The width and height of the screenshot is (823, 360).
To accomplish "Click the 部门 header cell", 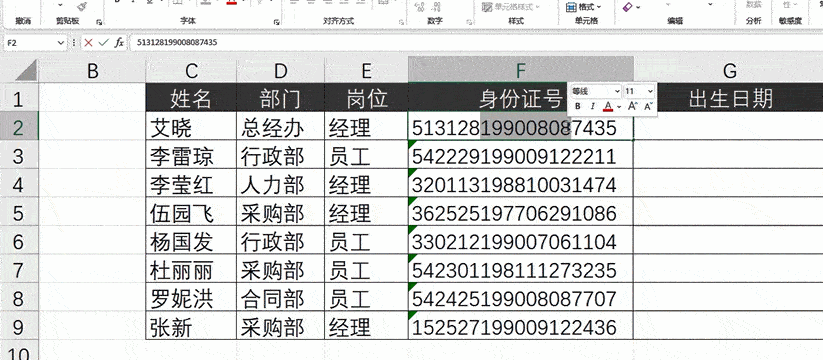I will pos(281,98).
